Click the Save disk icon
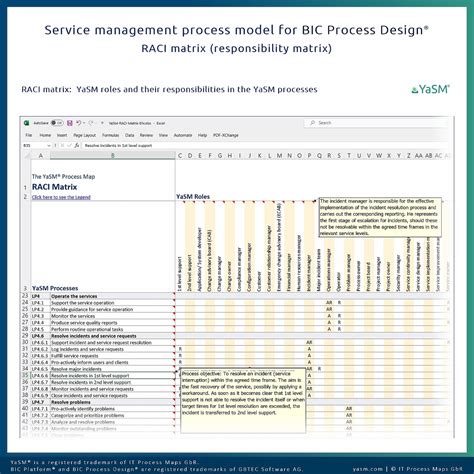474x474 pixels. coord(70,123)
